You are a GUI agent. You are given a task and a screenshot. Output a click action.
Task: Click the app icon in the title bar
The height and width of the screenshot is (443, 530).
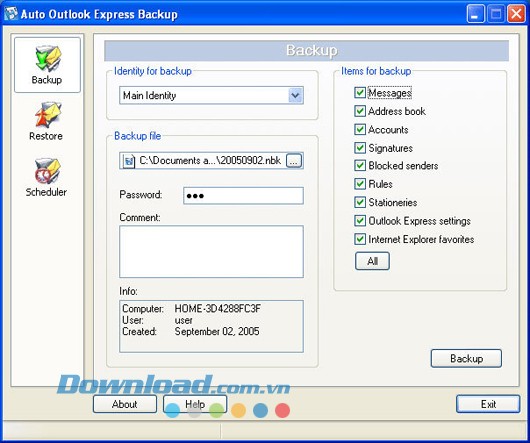11,14
